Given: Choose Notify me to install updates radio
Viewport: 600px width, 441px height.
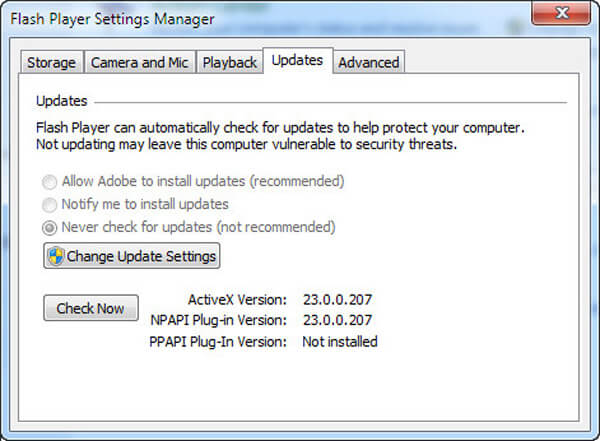Looking at the screenshot, I should click(50, 205).
